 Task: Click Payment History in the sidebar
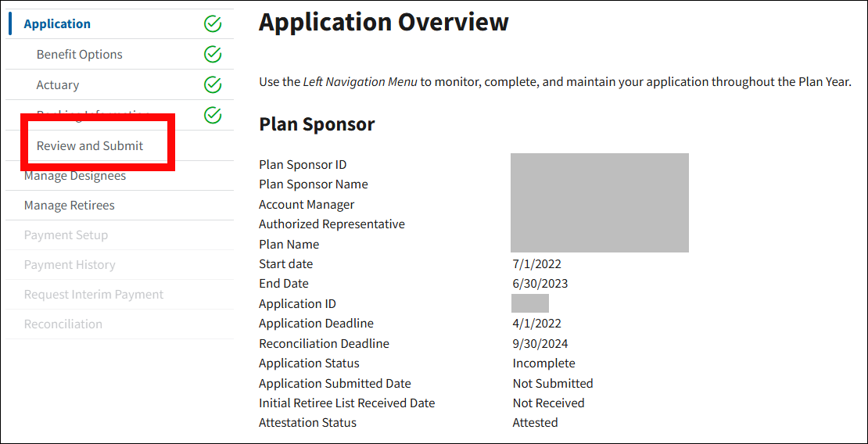pyautogui.click(x=70, y=265)
